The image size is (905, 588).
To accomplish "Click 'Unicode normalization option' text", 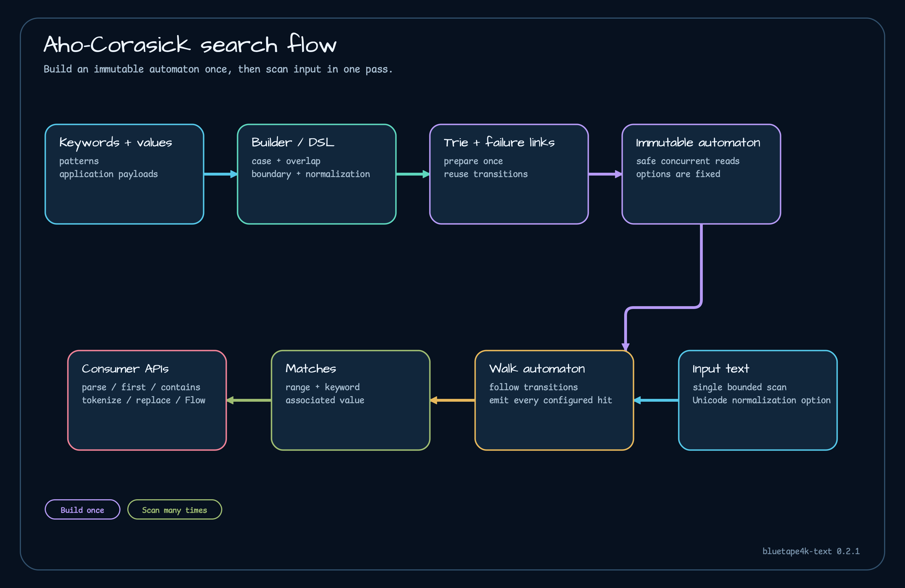I will (x=761, y=400).
